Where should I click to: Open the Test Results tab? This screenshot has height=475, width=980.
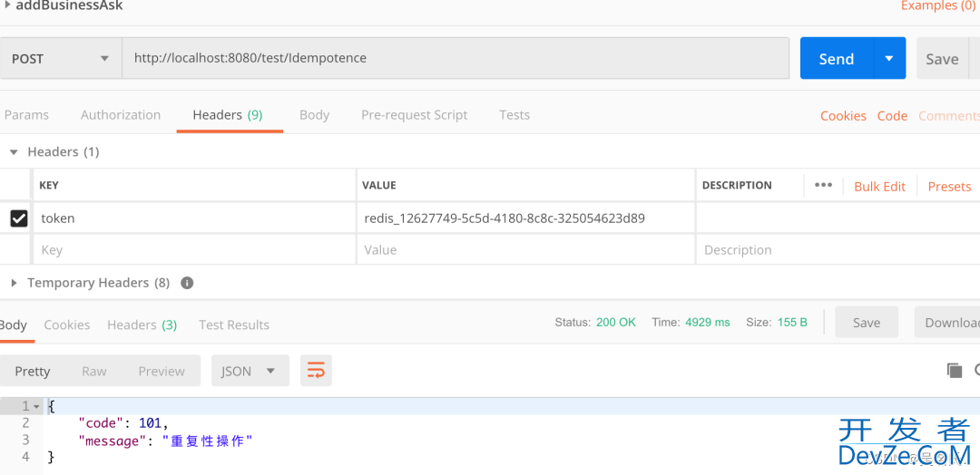click(234, 325)
